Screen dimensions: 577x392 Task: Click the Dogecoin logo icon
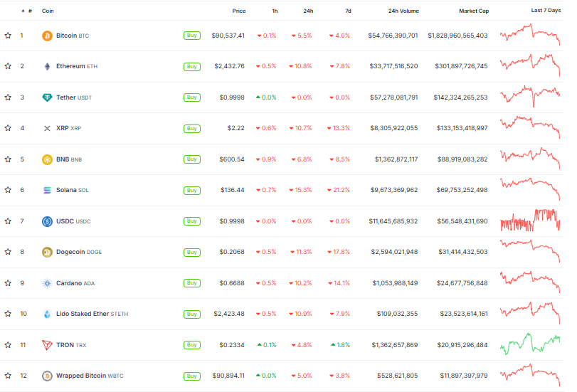[48, 252]
